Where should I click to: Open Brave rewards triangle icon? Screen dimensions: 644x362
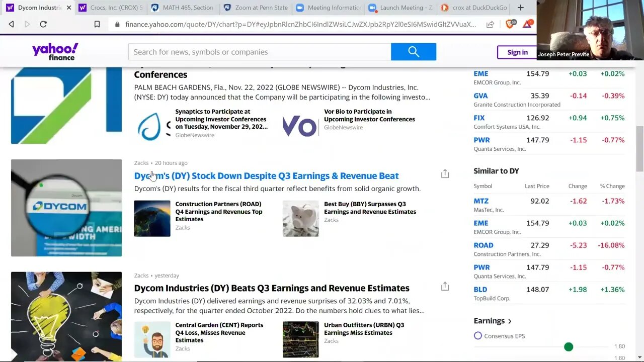click(527, 24)
